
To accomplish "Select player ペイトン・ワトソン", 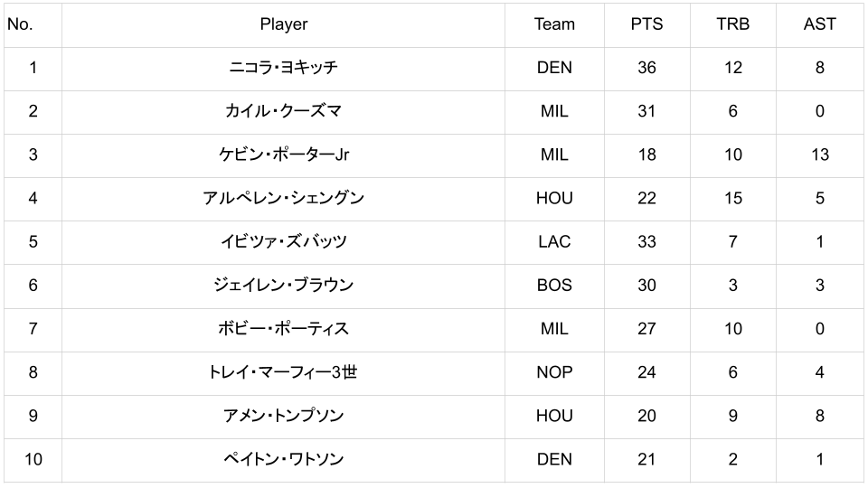I will (x=283, y=459).
